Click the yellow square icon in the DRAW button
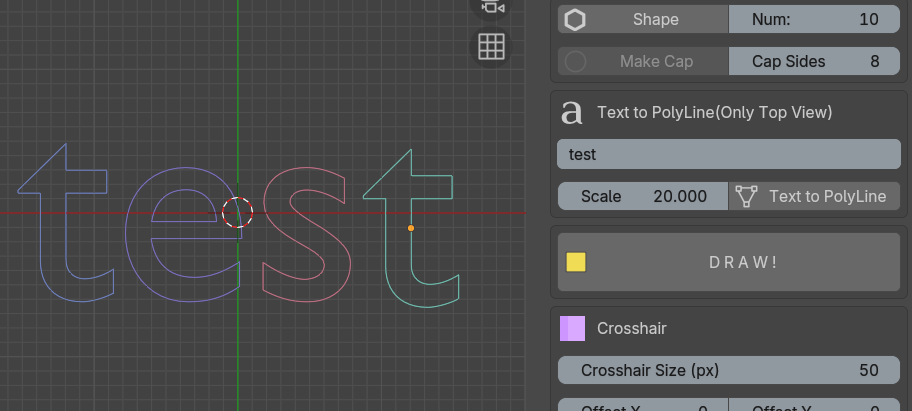This screenshot has height=411, width=912. click(576, 262)
